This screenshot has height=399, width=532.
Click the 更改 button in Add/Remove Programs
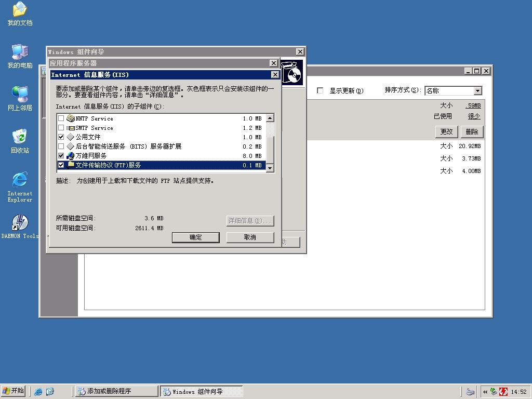pyautogui.click(x=446, y=131)
